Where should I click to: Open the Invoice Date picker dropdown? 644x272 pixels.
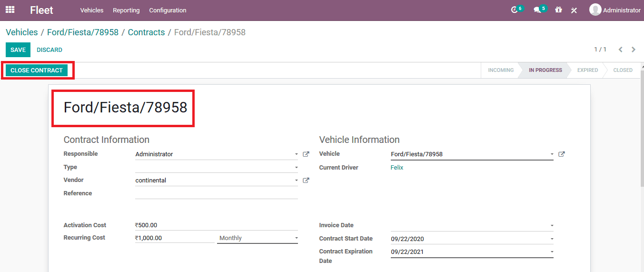coord(552,225)
